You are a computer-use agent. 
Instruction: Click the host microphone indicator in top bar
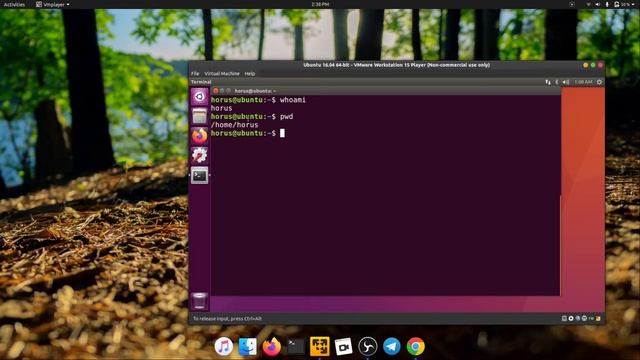607,4
